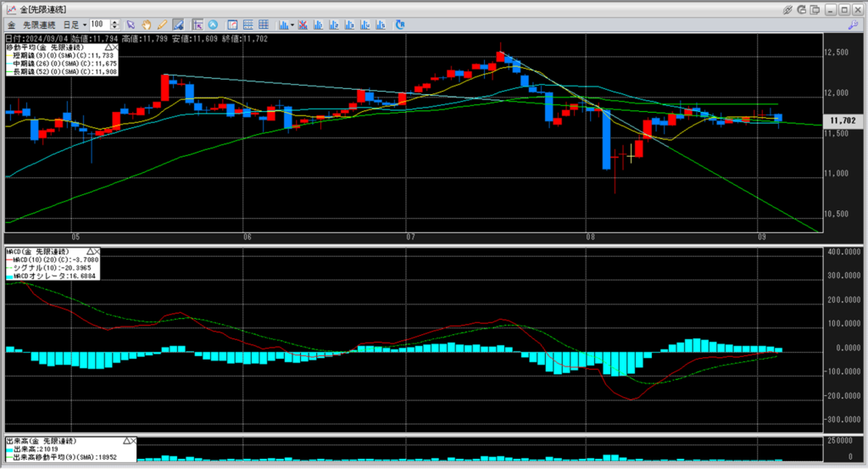Collapse the MACD panel legend triangle
Viewport: 868px width, 469px height.
tap(90, 251)
